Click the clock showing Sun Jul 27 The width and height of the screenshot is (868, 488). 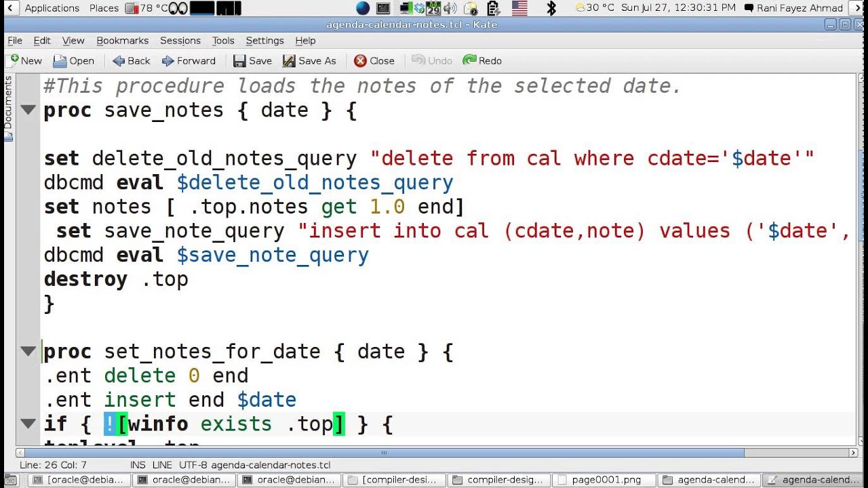678,8
